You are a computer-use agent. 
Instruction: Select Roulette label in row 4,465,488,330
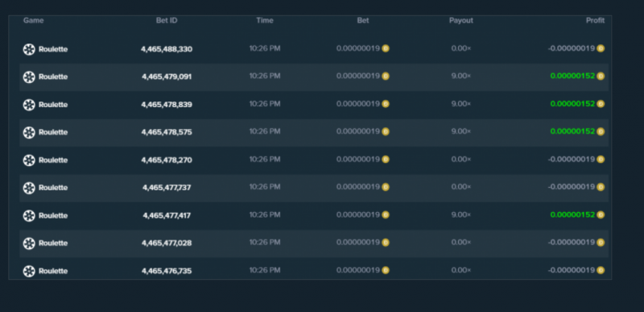click(53, 49)
